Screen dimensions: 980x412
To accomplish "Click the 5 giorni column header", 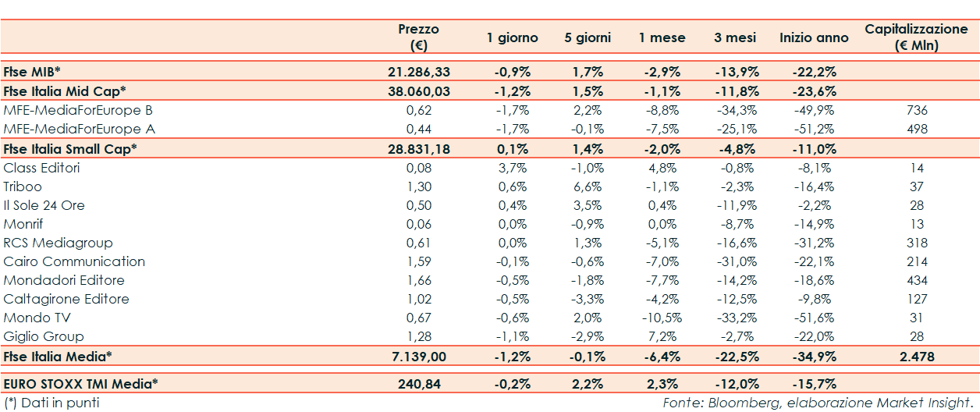I will (x=588, y=37).
